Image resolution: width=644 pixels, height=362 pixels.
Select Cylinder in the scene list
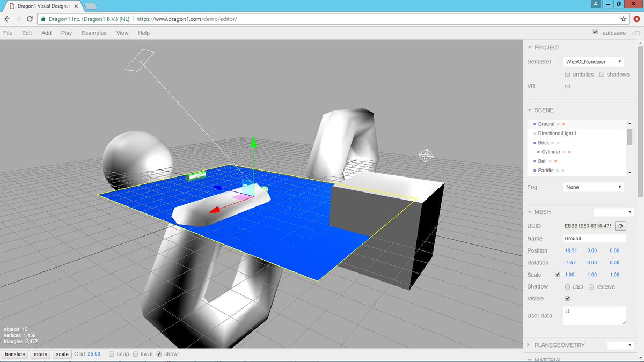[x=577, y=152]
